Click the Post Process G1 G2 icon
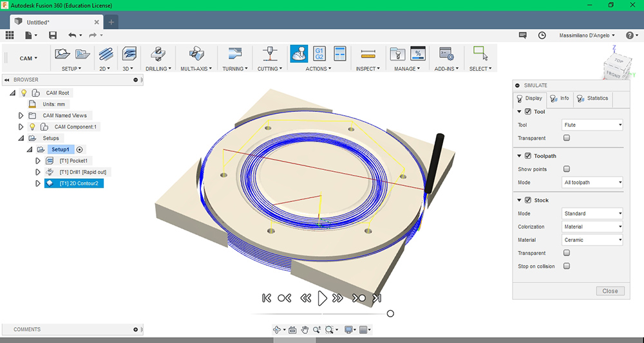 (x=319, y=54)
